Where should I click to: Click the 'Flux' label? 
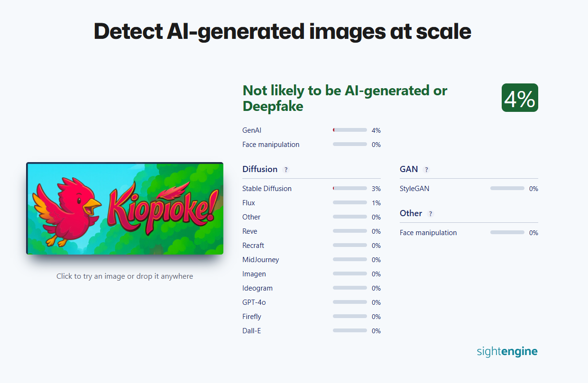[x=248, y=203]
